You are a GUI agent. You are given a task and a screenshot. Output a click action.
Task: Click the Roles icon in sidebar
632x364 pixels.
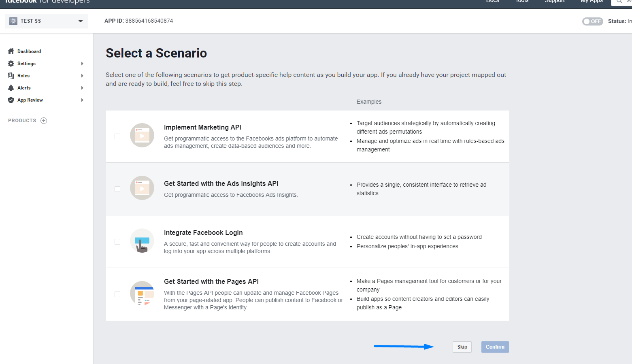pyautogui.click(x=11, y=76)
